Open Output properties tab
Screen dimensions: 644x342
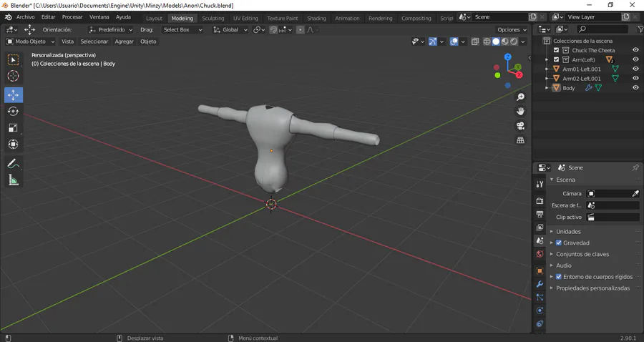(x=540, y=215)
